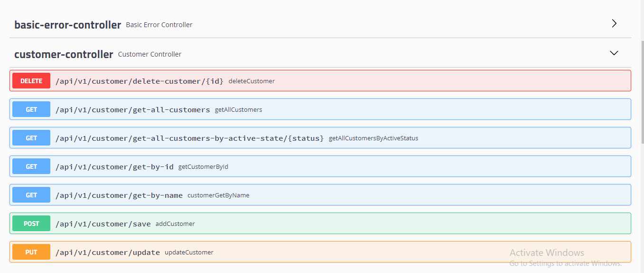Open /api/v1/customer/get-by-name endpoint path
Screen dimensions: 644x273
point(119,195)
